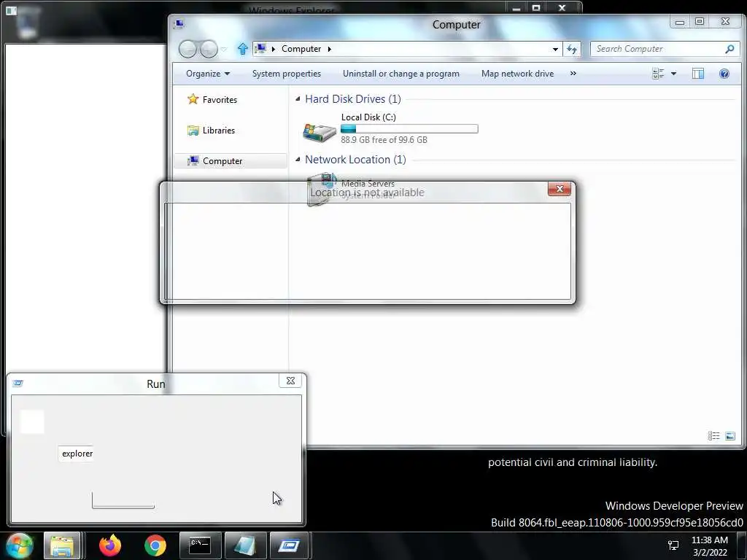Click the search magnifier icon
The height and width of the screenshot is (560, 747).
729,49
